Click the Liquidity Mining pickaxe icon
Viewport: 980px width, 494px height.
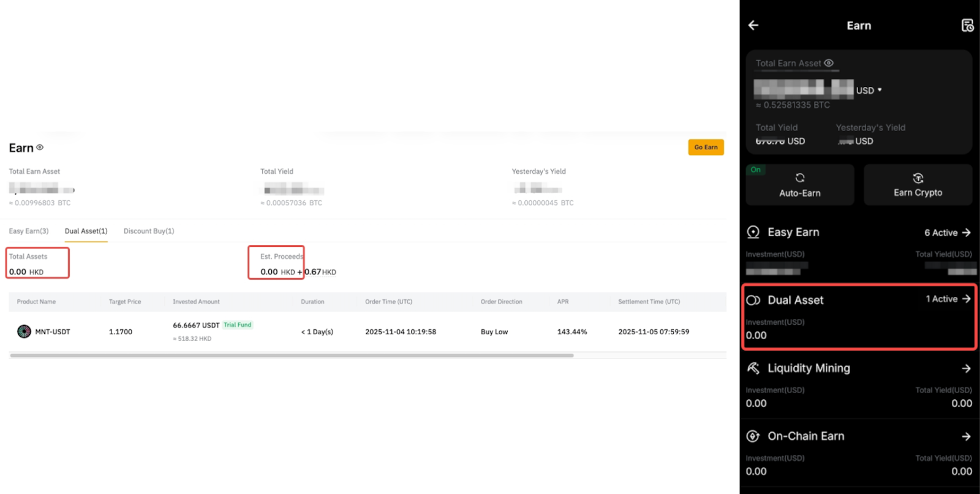[x=753, y=368]
